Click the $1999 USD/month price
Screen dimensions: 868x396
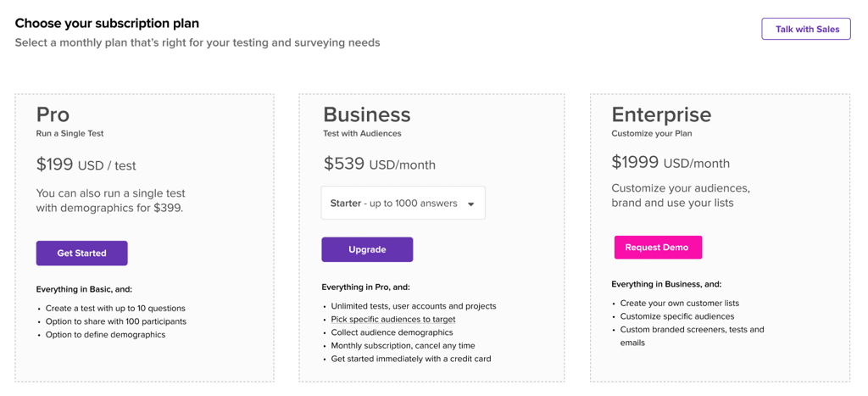(x=670, y=163)
